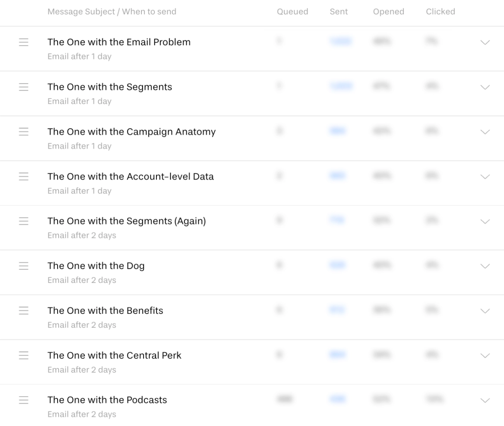Expand The One with the Dog message row
This screenshot has height=426, width=504.
(x=485, y=266)
